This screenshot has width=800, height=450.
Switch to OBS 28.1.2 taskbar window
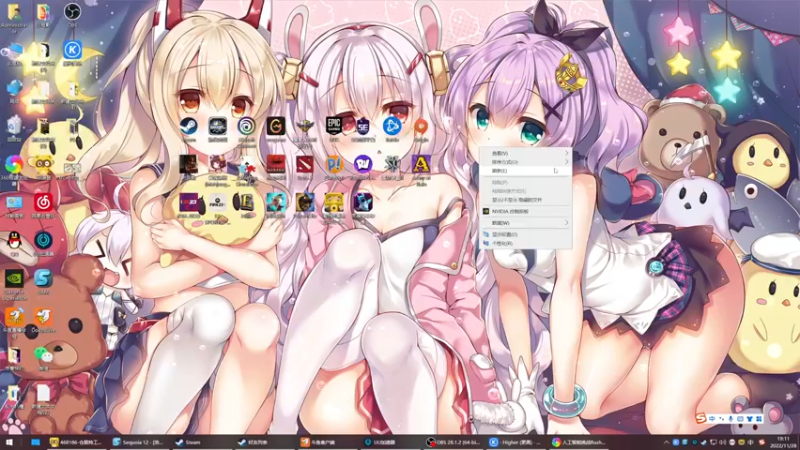point(454,442)
